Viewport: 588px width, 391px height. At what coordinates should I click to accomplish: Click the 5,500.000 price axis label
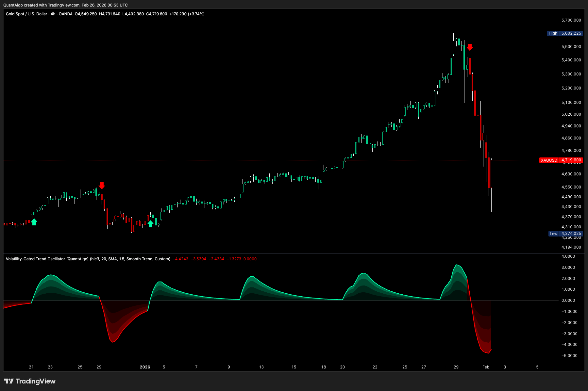[571, 47]
